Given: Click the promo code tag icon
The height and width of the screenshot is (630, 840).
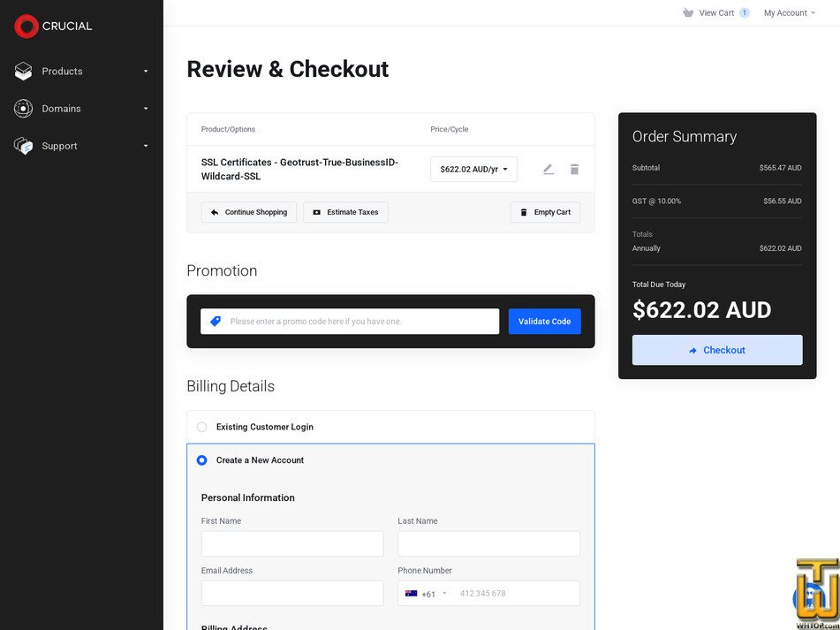Looking at the screenshot, I should (x=216, y=322).
